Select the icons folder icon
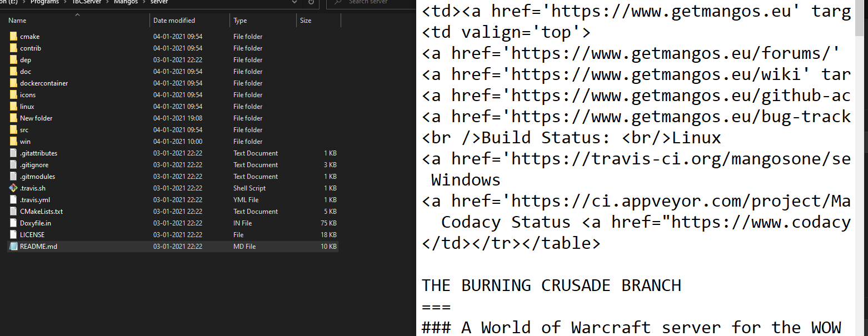 pyautogui.click(x=13, y=95)
